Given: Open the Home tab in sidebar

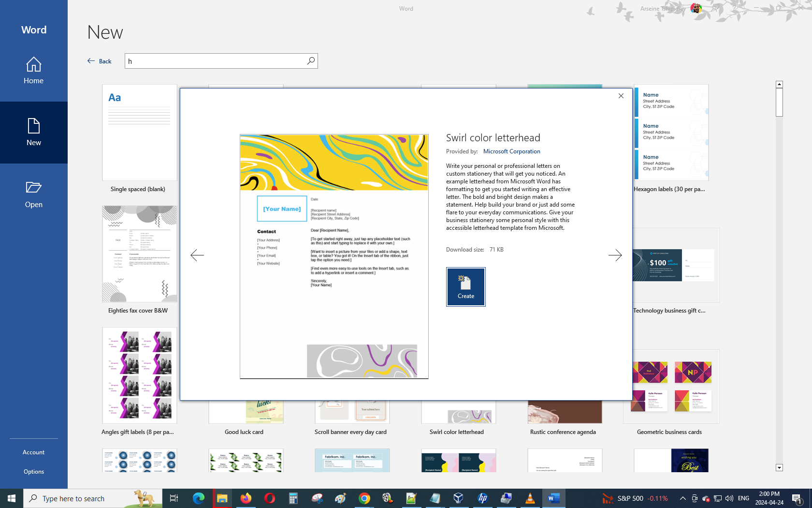Looking at the screenshot, I should [x=33, y=71].
